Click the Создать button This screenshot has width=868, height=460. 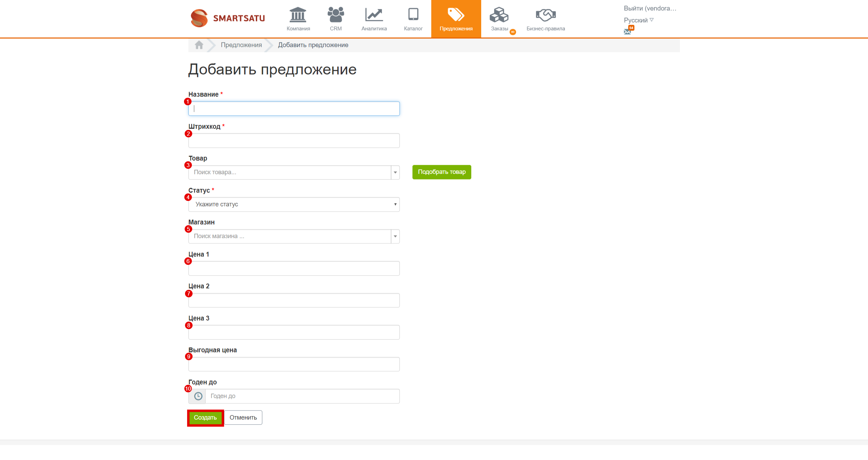point(205,418)
